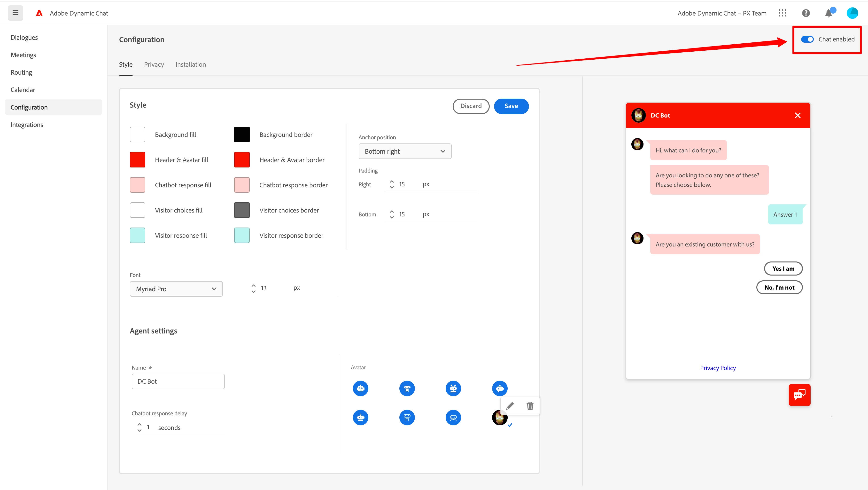
Task: Open Routing in the sidebar
Action: [21, 72]
